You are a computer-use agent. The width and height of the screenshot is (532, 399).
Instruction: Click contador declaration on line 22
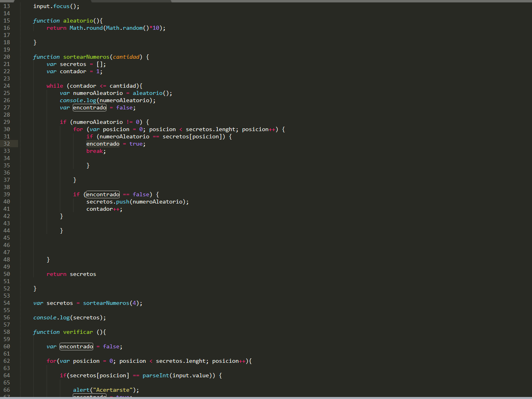(x=73, y=71)
